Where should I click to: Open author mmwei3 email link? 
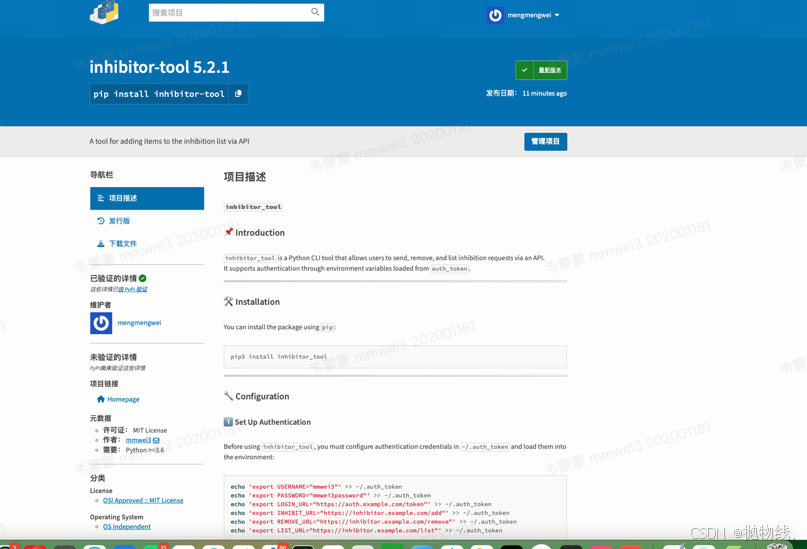tap(138, 440)
